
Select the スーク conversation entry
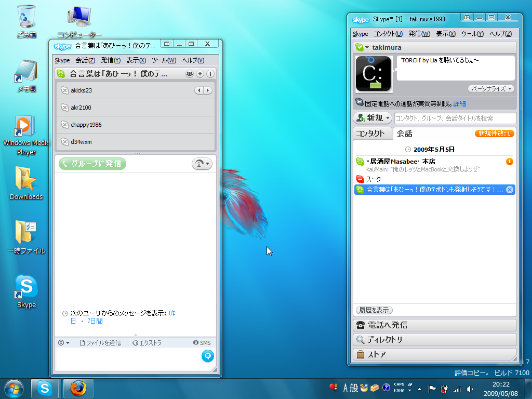point(435,179)
